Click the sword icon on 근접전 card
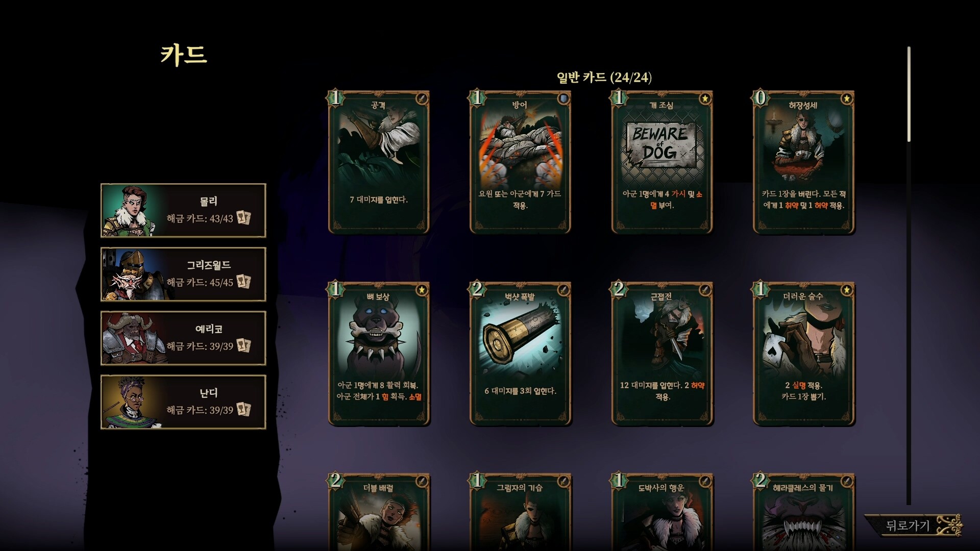This screenshot has height=551, width=980. tap(705, 290)
